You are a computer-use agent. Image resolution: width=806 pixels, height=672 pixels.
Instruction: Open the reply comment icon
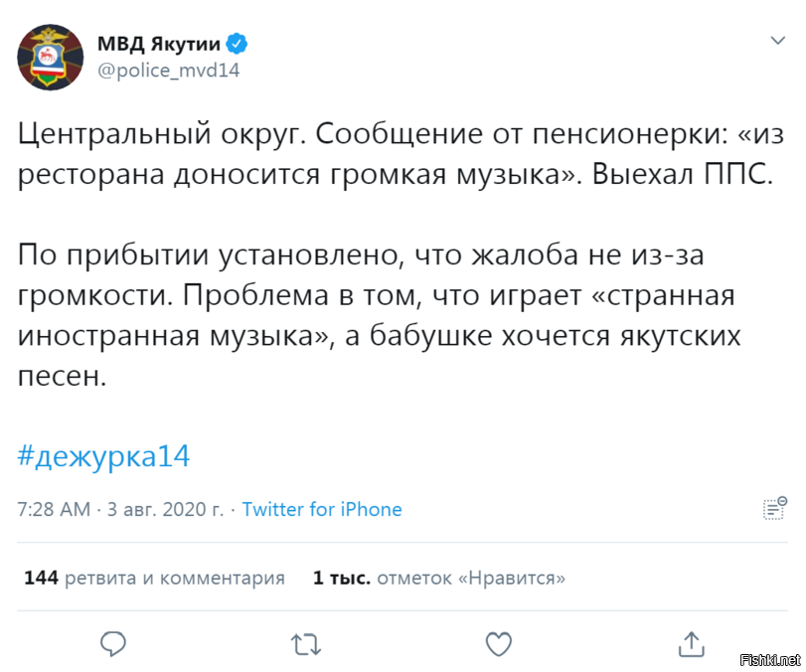(112, 644)
